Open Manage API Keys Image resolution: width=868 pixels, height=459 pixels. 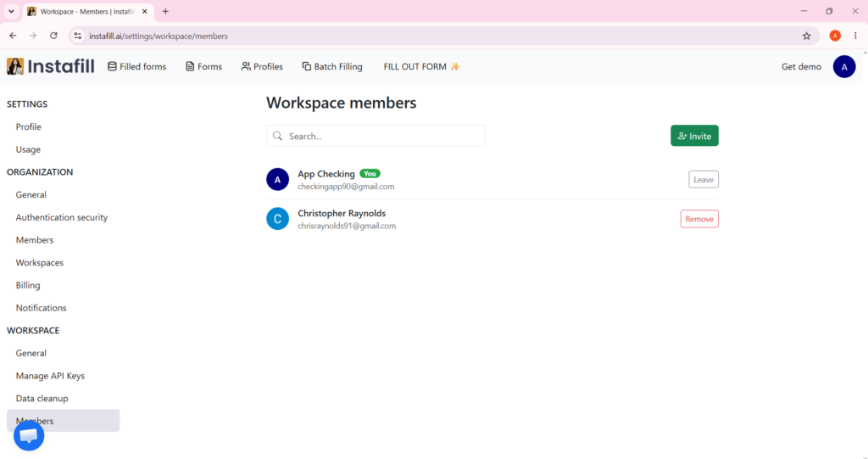(50, 376)
